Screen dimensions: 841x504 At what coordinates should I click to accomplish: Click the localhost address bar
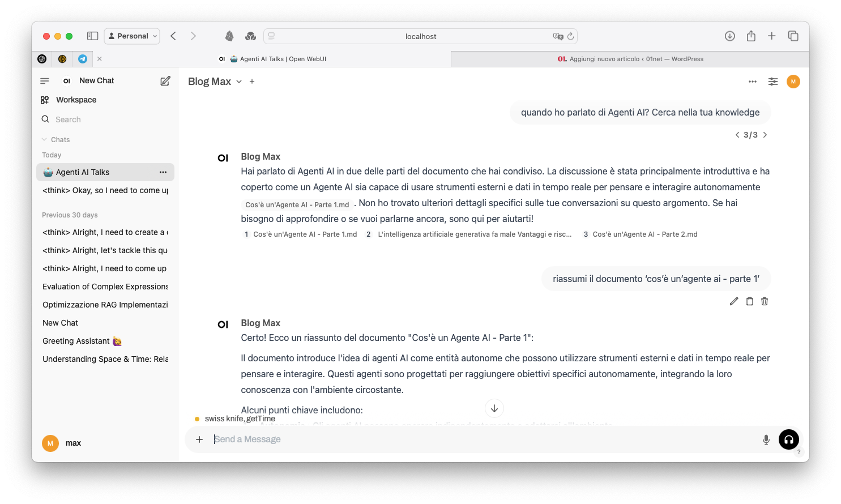[x=420, y=36]
